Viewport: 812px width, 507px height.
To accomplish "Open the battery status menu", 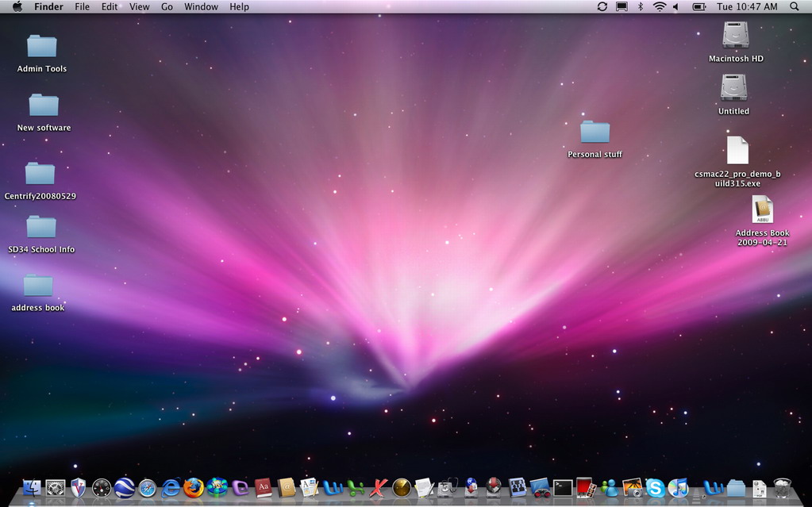I will 699,6.
